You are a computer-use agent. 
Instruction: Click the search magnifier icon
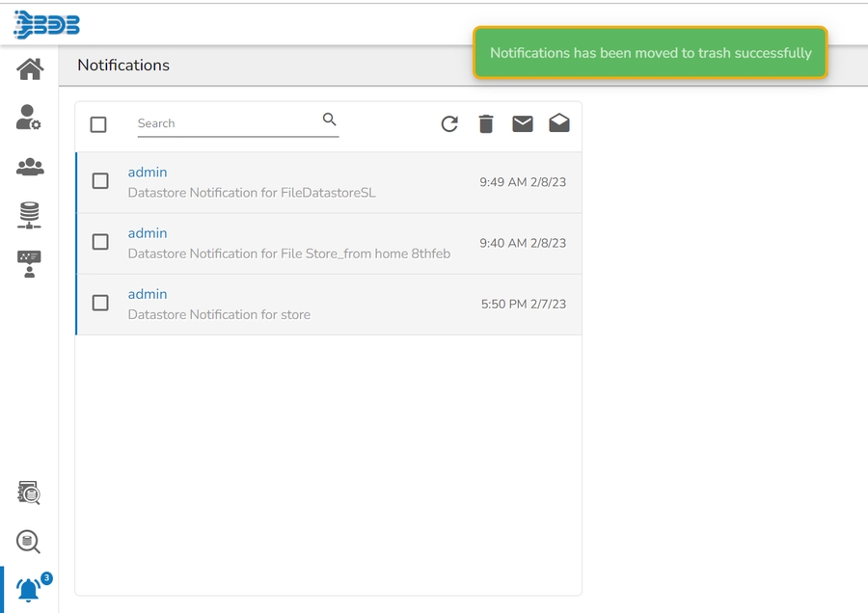click(330, 119)
